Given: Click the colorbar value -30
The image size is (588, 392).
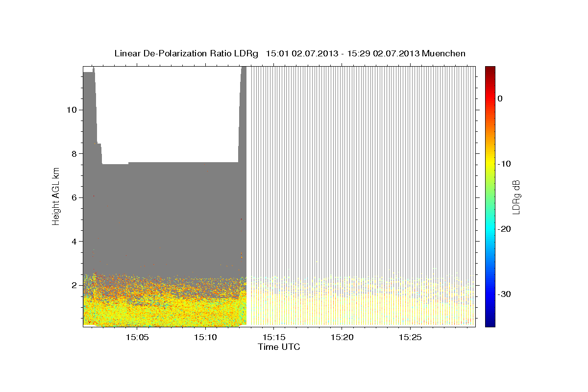Looking at the screenshot, I should click(504, 294).
